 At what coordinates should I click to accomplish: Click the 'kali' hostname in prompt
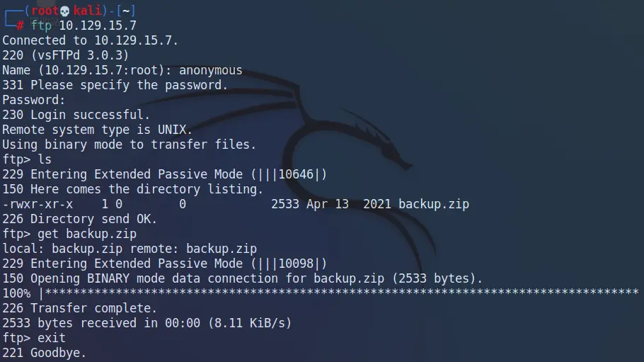coord(87,11)
